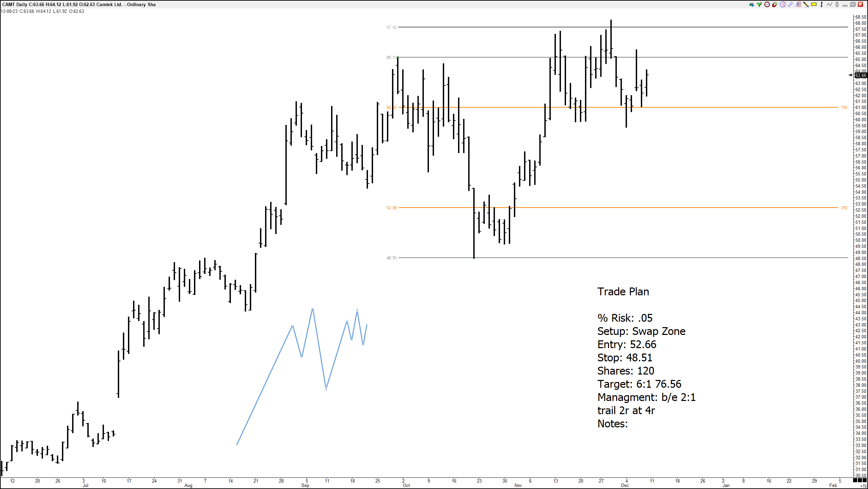Switch to line chart style
868x489 pixels.
tap(829, 4)
